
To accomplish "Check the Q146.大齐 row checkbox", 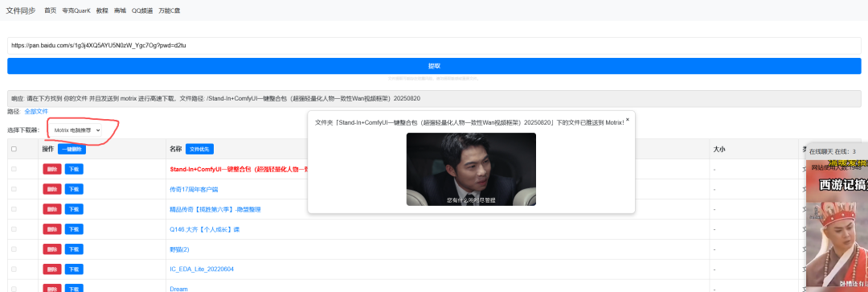I will coord(14,228).
